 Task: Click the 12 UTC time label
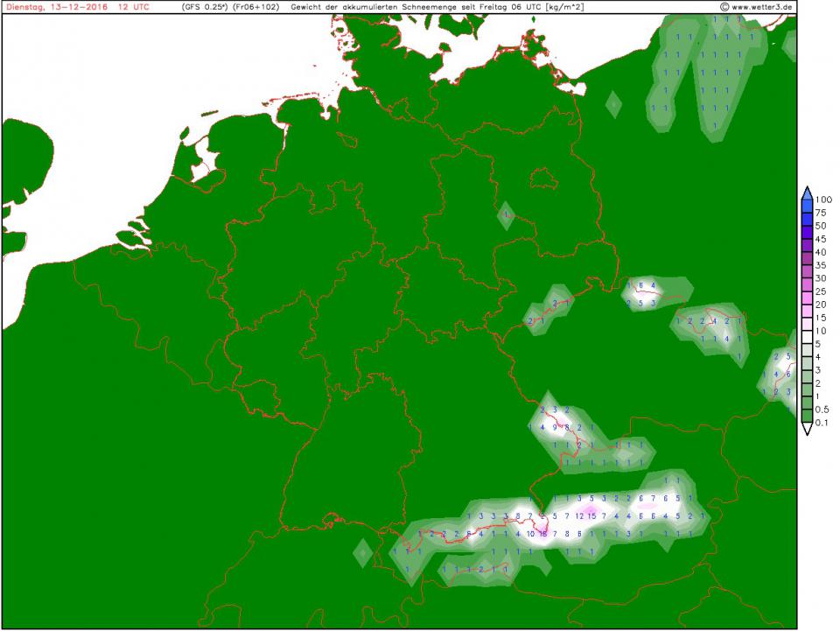pos(132,6)
